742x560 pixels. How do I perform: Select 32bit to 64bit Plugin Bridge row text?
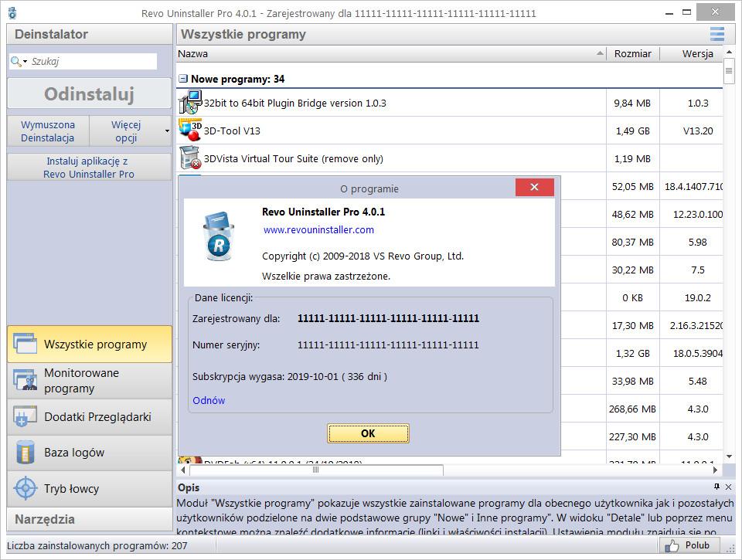[x=294, y=103]
